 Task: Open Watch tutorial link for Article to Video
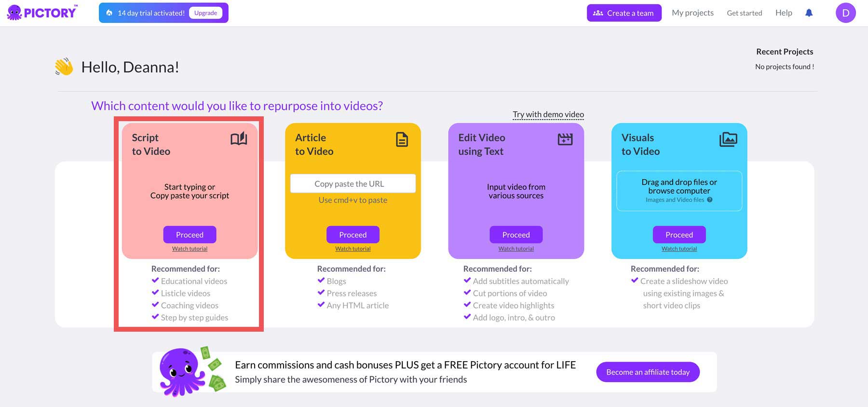(353, 249)
